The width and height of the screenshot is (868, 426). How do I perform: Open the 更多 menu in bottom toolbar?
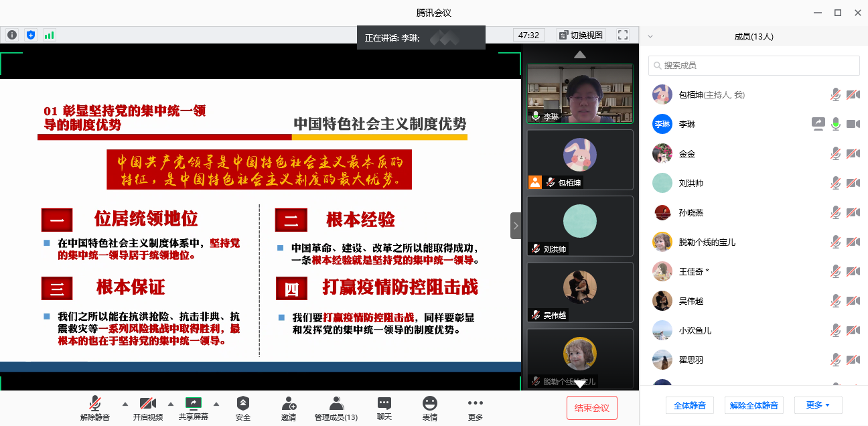tap(475, 403)
